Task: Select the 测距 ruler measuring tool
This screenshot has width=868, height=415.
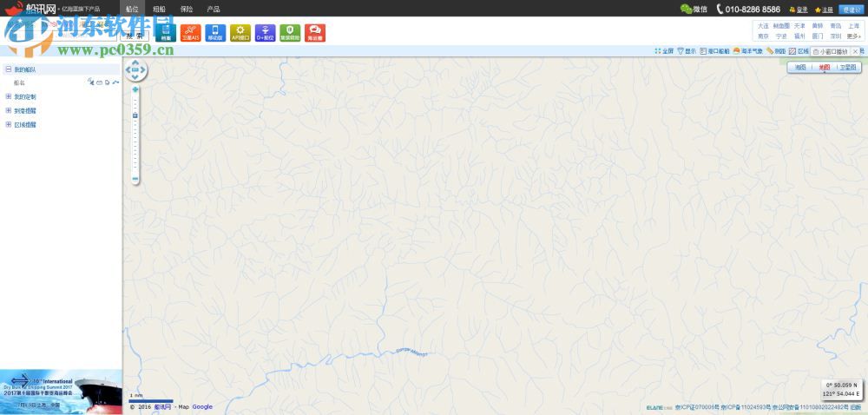Action: (x=775, y=51)
